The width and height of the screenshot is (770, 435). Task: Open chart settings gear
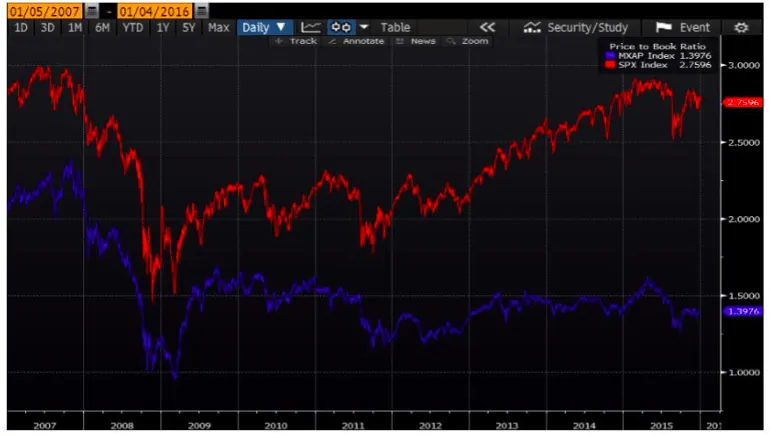click(741, 27)
